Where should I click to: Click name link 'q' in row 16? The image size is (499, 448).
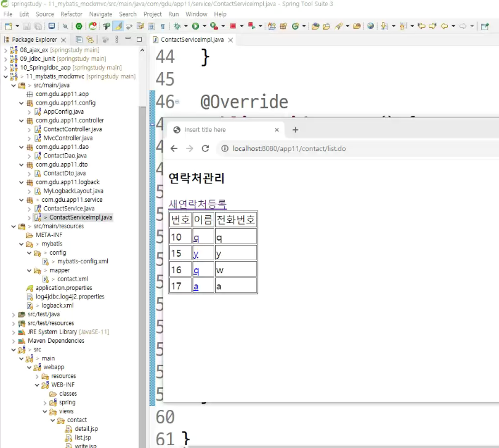[196, 270]
